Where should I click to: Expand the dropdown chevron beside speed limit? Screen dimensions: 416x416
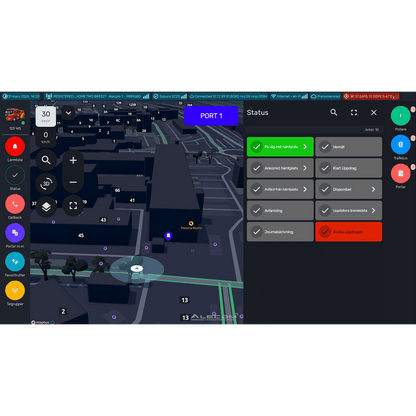pyautogui.click(x=68, y=113)
